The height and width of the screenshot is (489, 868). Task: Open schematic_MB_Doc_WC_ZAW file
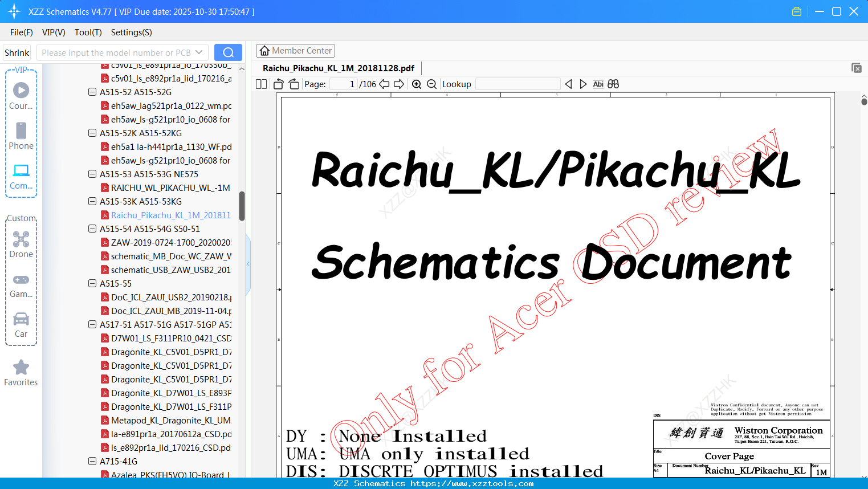166,256
